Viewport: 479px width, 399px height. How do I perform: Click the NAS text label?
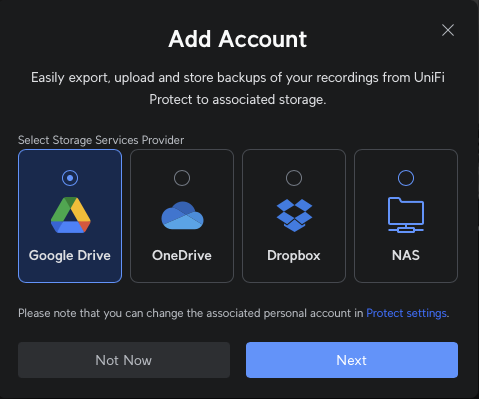click(406, 256)
